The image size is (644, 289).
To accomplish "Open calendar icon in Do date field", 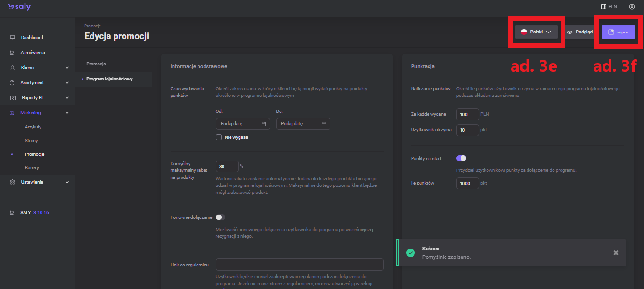I will pyautogui.click(x=324, y=124).
